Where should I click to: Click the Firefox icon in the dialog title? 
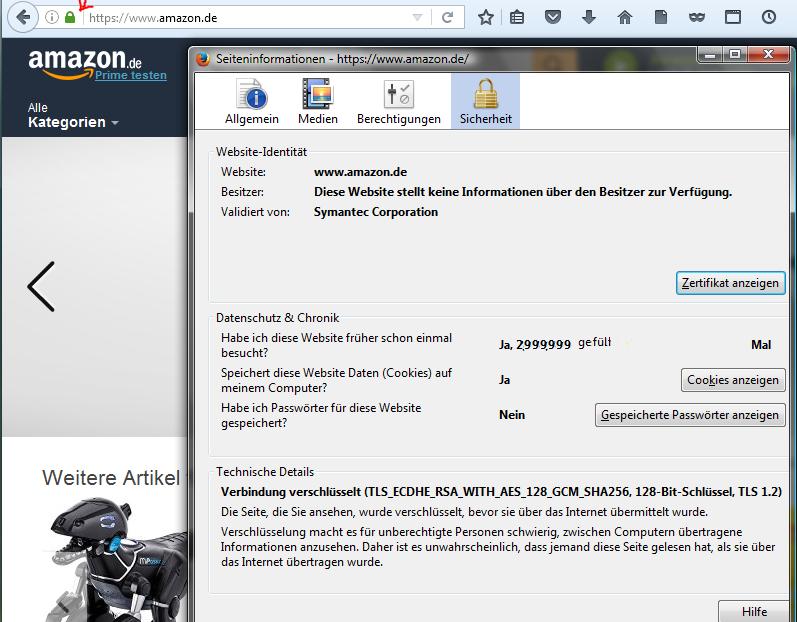click(203, 59)
